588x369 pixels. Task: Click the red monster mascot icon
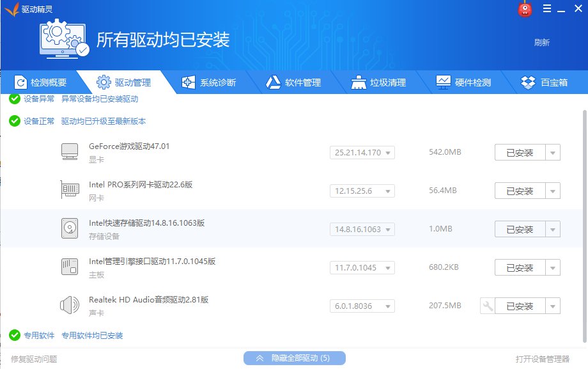[525, 9]
